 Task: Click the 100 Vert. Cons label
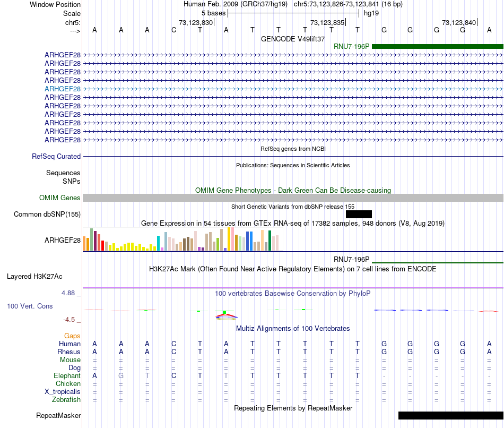(x=30, y=306)
